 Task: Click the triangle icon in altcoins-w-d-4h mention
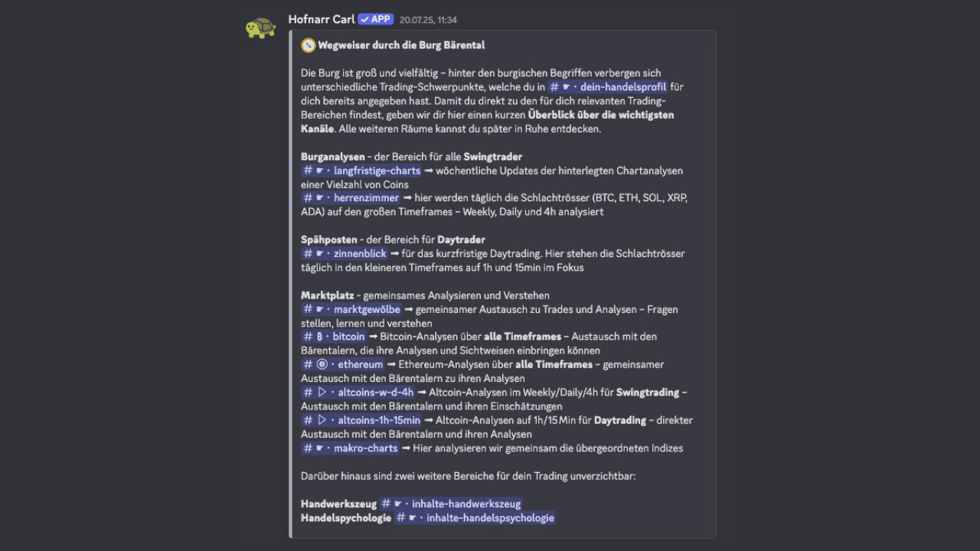[x=322, y=392]
